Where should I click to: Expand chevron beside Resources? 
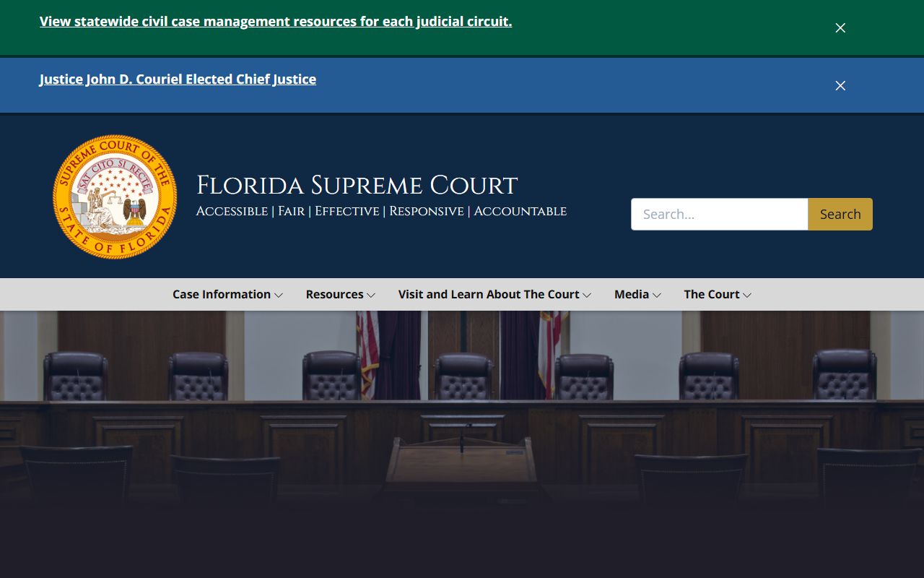coord(371,295)
